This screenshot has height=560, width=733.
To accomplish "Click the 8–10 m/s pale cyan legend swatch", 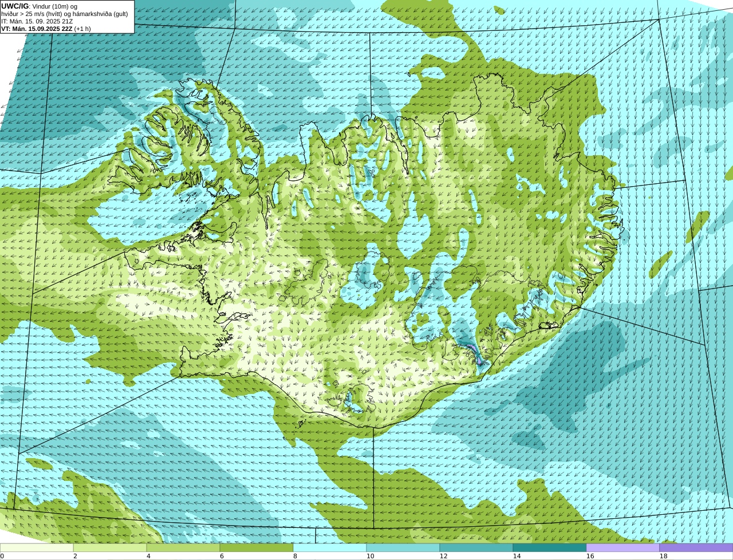I will [330, 547].
